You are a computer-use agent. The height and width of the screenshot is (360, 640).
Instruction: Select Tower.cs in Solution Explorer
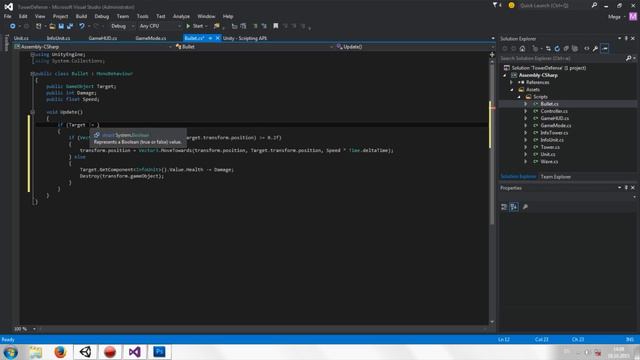[550, 147]
